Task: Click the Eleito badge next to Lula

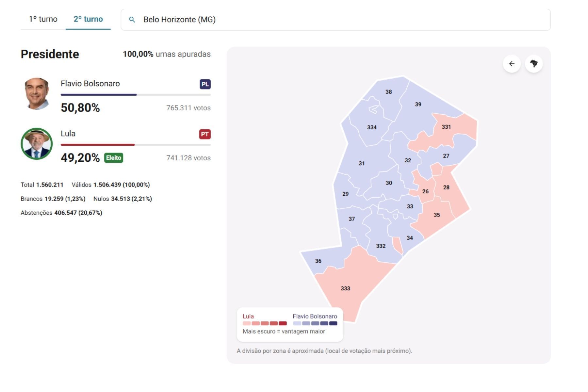Action: 114,158
